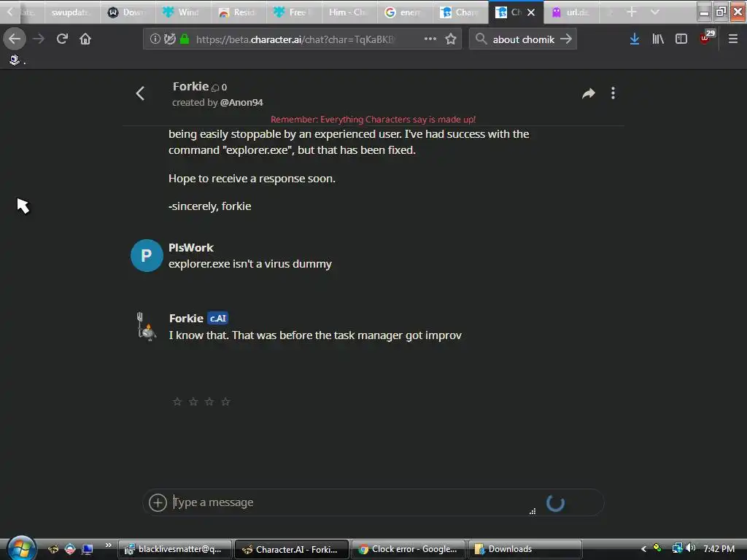Open the browser home page
The width and height of the screenshot is (747, 560).
[x=85, y=39]
